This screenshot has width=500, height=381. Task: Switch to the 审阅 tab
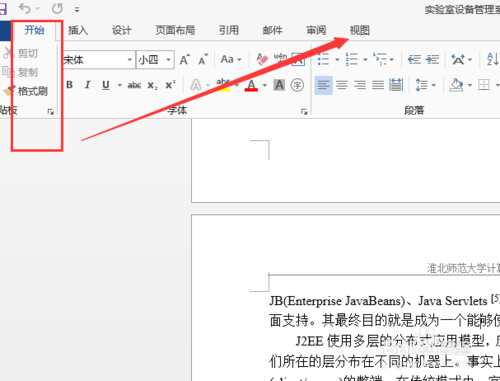[316, 31]
